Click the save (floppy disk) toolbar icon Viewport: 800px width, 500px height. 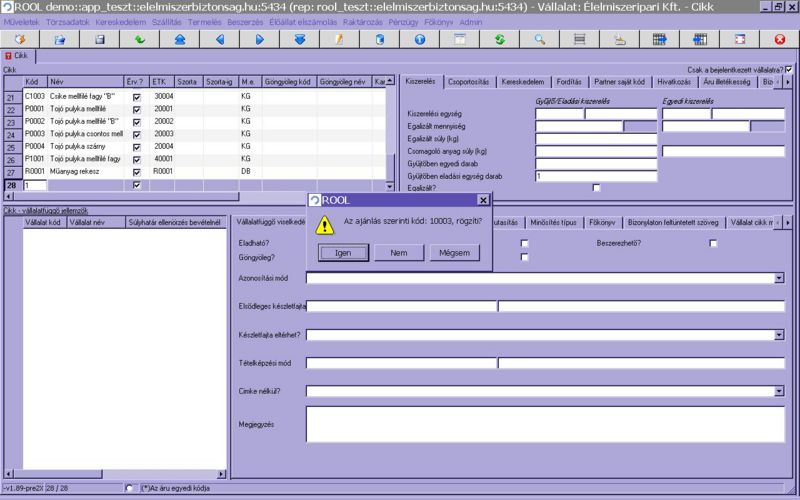100,39
